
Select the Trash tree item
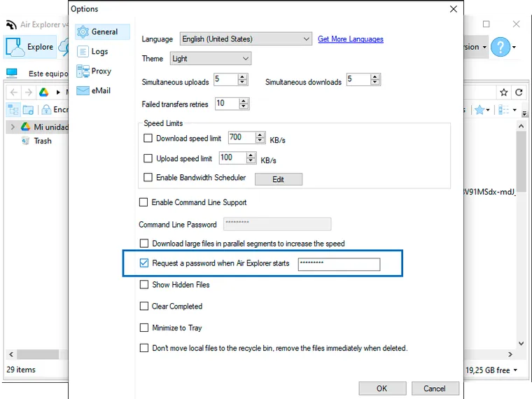pos(43,141)
